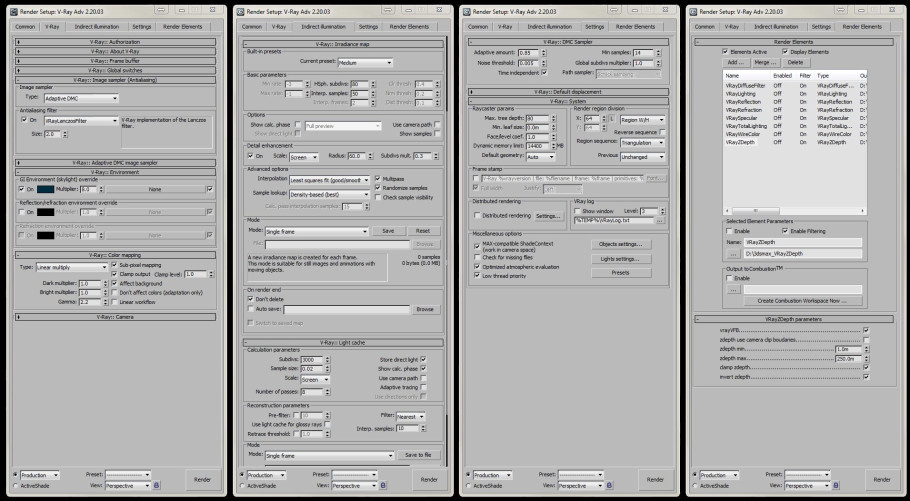The width and height of the screenshot is (910, 501).
Task: Open the Current preset Medium dropdown
Action: click(364, 62)
